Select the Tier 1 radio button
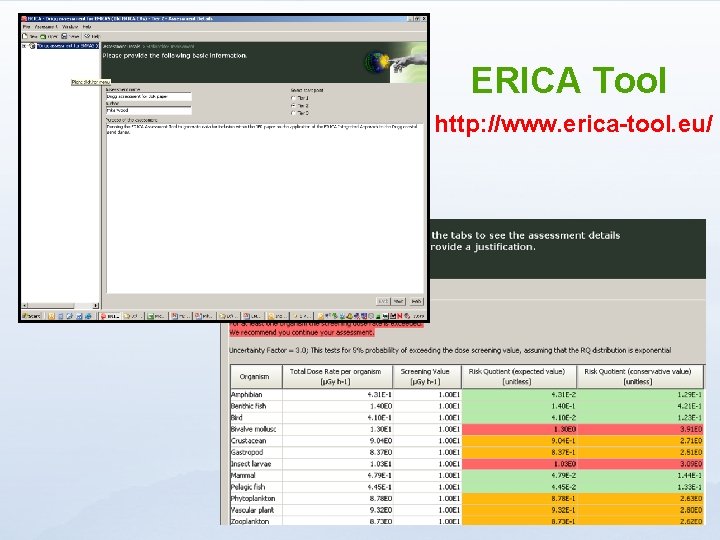Screen dimensions: 720x540 click(293, 98)
